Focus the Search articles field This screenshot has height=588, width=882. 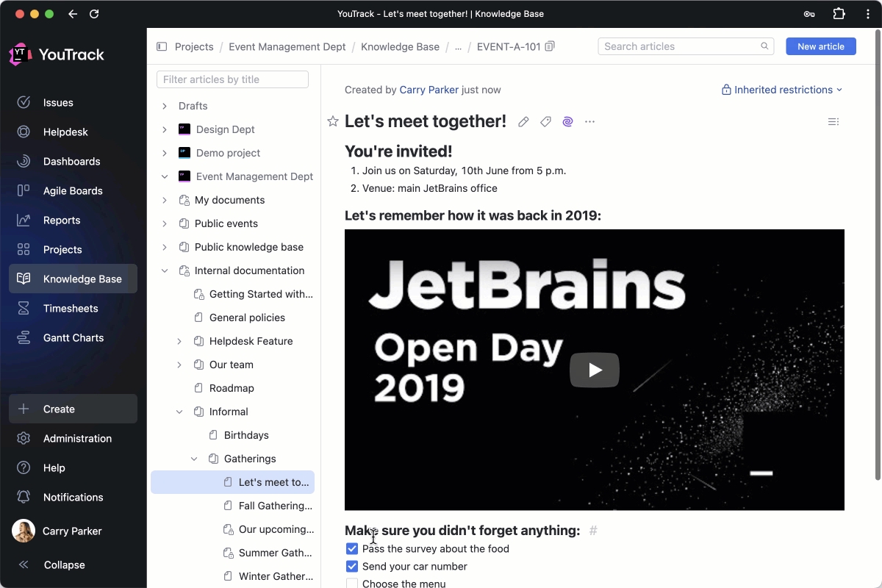[x=680, y=46]
